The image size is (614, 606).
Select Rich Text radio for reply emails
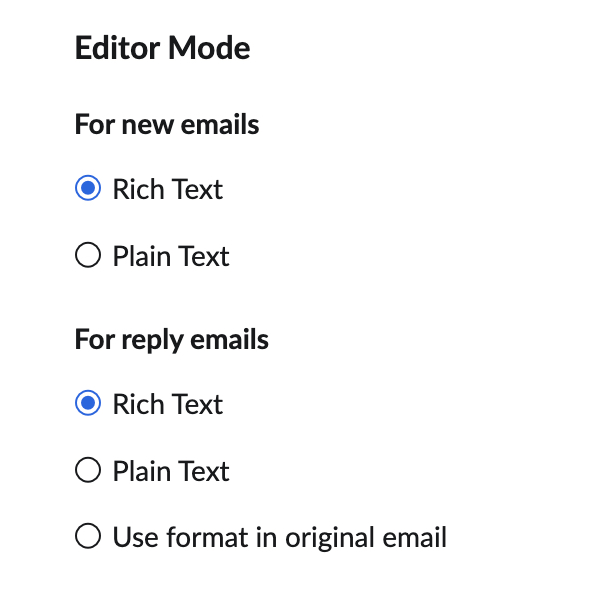[x=88, y=404]
